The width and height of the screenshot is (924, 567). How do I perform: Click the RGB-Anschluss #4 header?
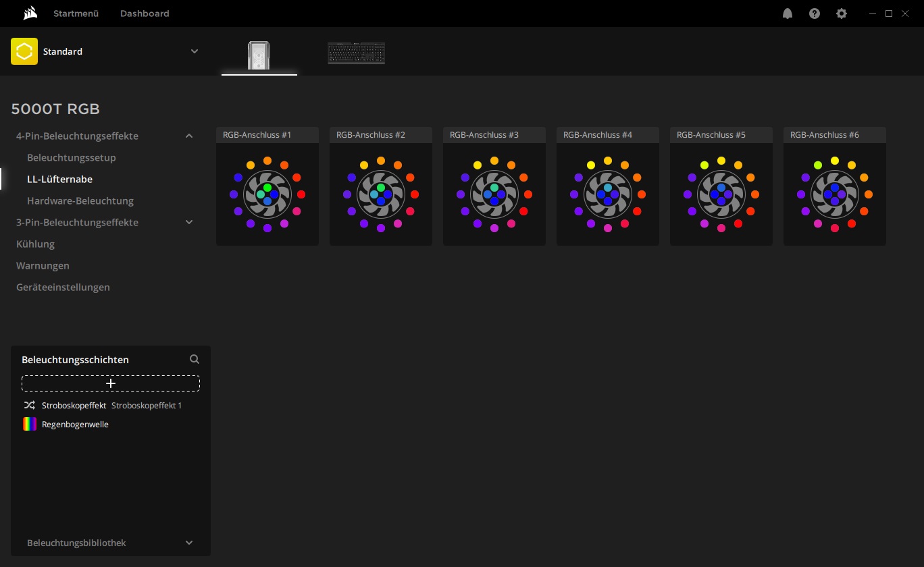coord(608,135)
